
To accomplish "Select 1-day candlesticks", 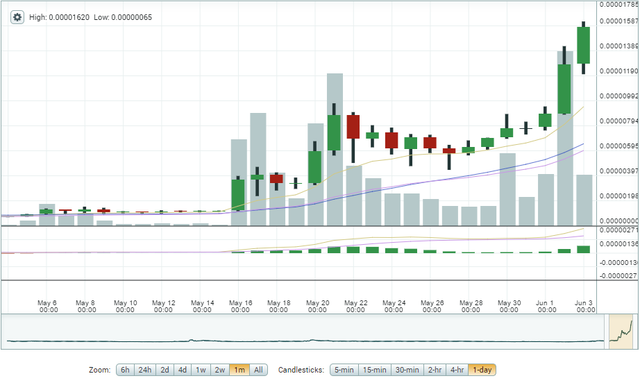I will click(x=482, y=370).
